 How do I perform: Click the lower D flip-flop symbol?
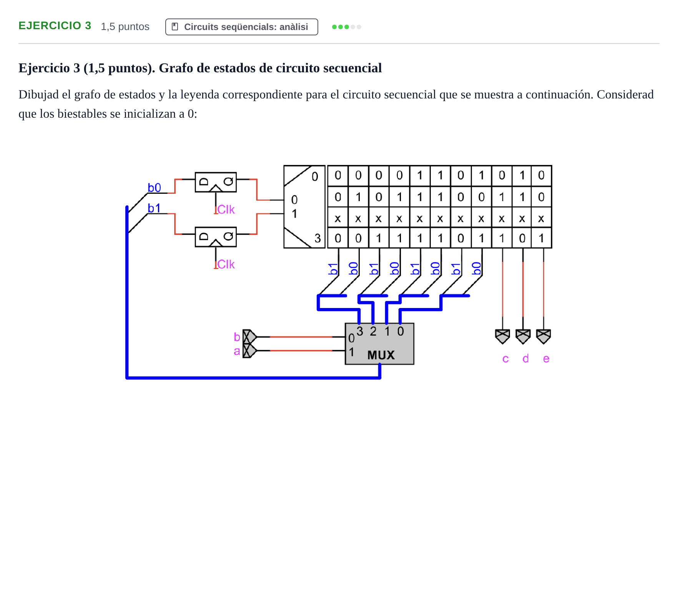pyautogui.click(x=216, y=237)
